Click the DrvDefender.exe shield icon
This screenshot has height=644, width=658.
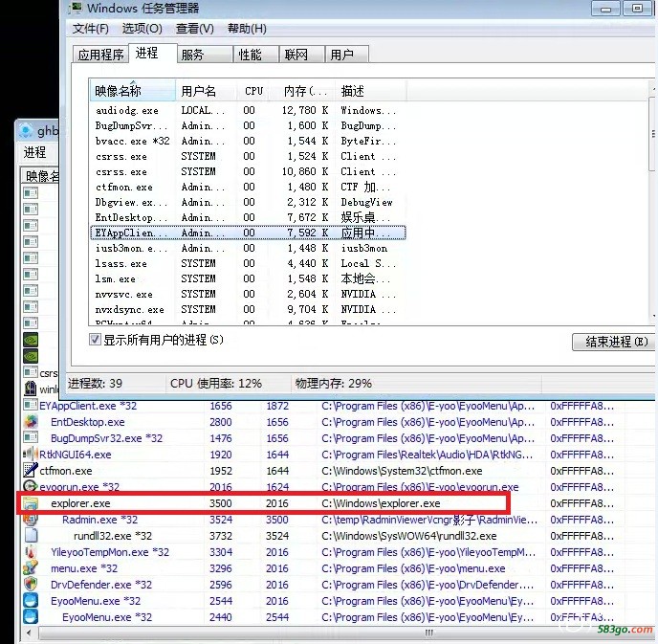tap(31, 584)
